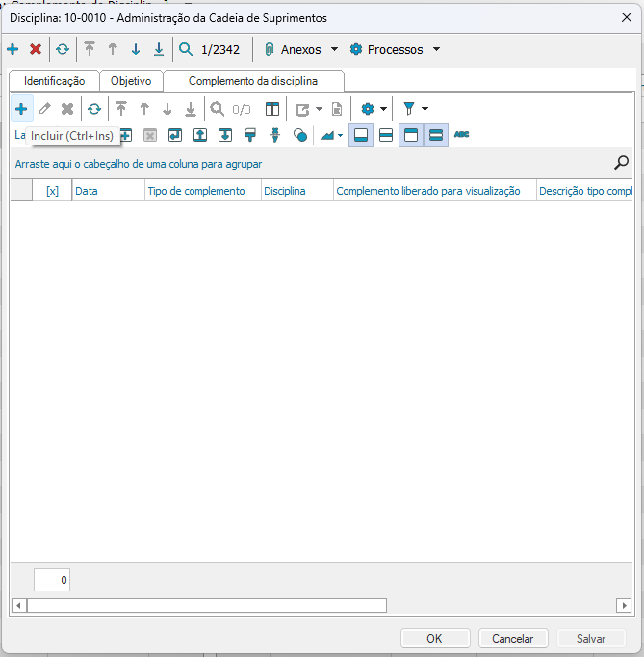Switch to the Objetivo tab

pyautogui.click(x=131, y=81)
